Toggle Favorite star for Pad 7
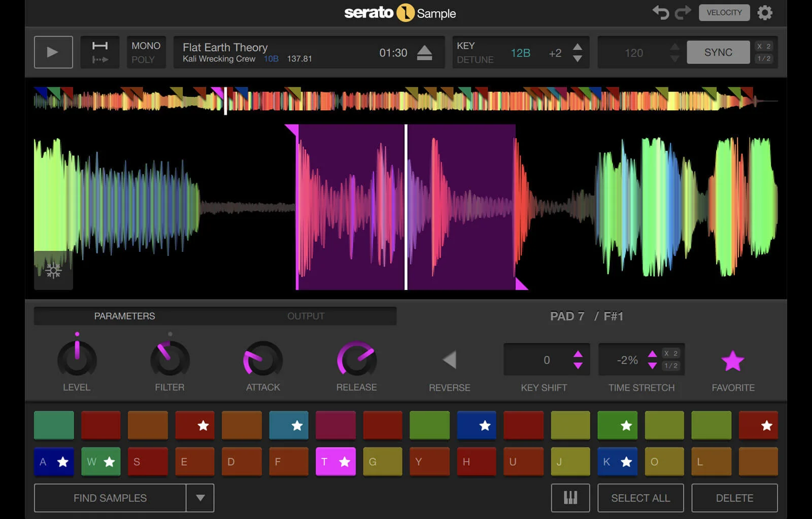The image size is (812, 519). 732,361
